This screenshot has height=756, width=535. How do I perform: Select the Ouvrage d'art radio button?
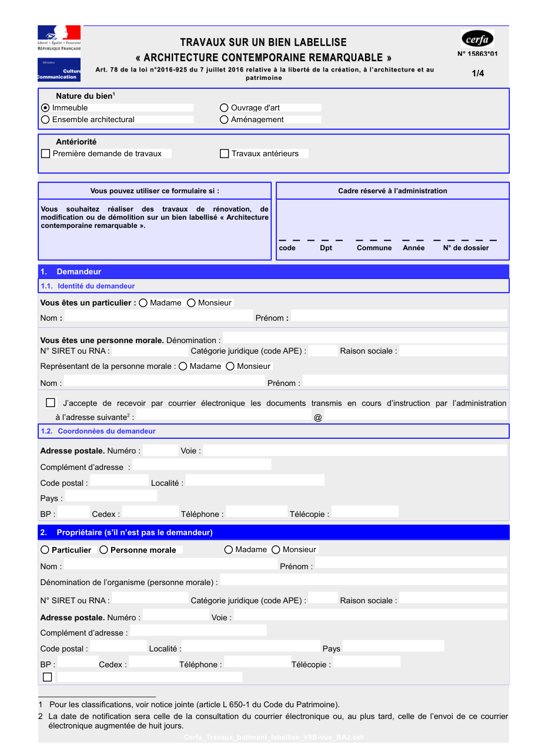(224, 107)
